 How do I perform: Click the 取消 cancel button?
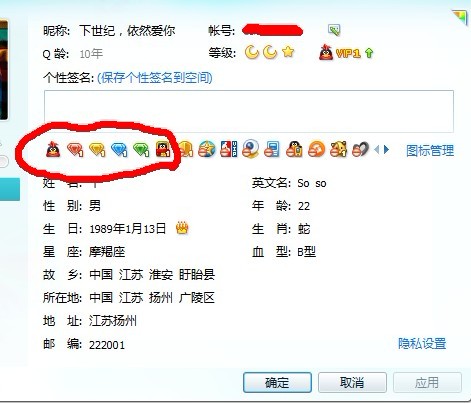coord(352,382)
